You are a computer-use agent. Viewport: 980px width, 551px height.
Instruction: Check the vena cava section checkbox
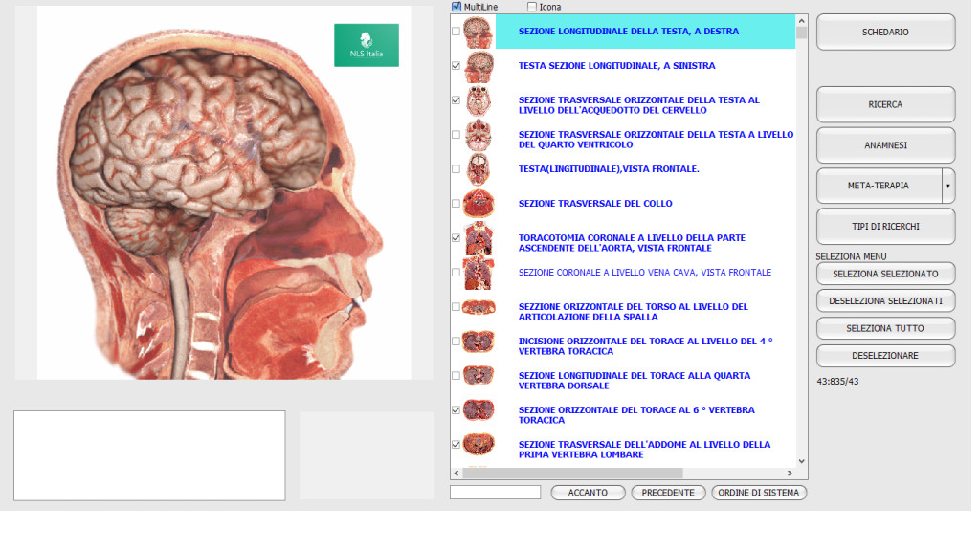pos(457,273)
